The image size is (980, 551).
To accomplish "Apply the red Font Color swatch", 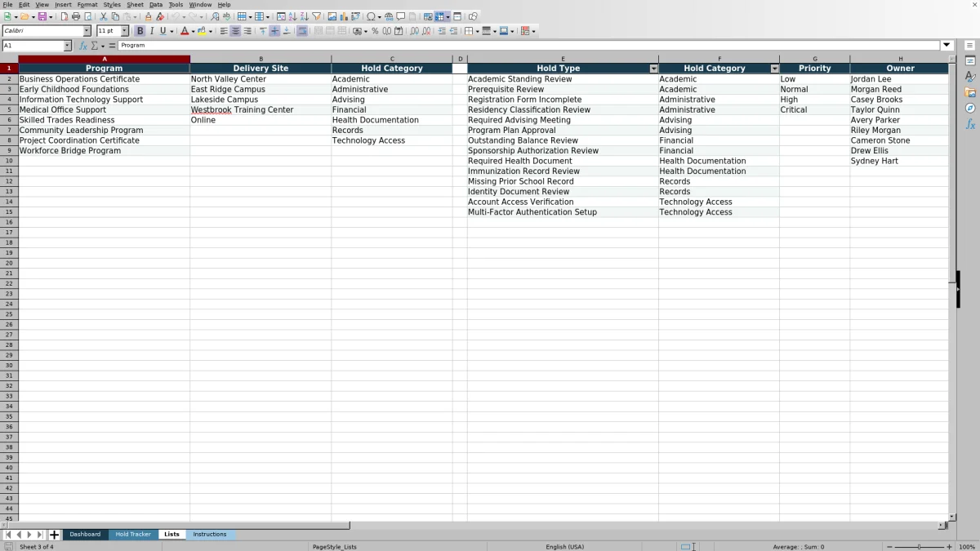I will point(184,31).
